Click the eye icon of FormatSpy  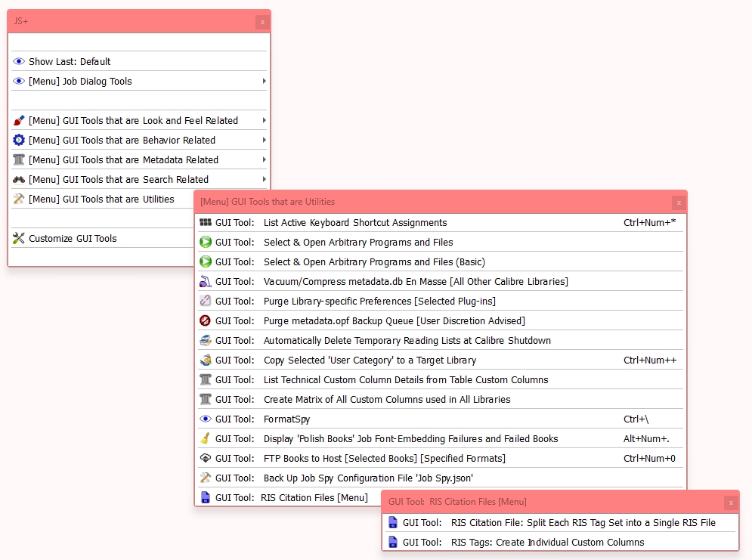pyautogui.click(x=206, y=419)
